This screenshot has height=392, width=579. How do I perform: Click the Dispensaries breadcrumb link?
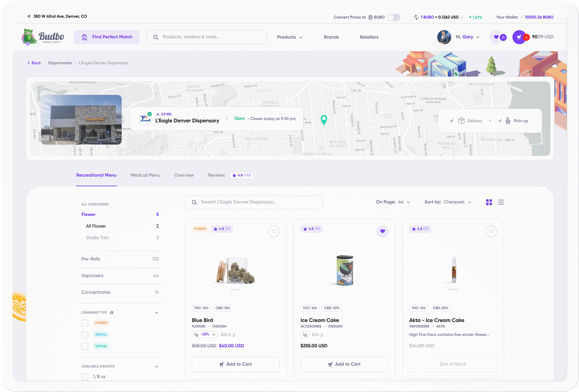coord(60,63)
